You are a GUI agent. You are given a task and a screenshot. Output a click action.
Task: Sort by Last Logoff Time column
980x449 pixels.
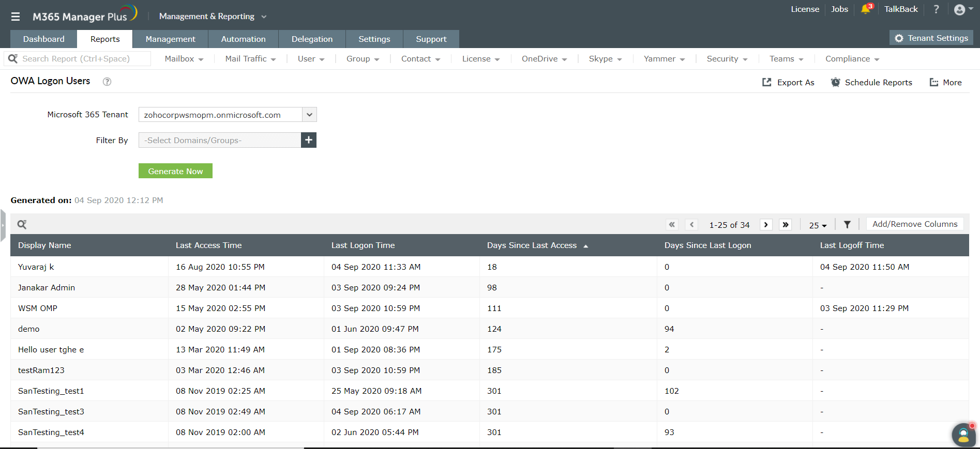coord(852,245)
